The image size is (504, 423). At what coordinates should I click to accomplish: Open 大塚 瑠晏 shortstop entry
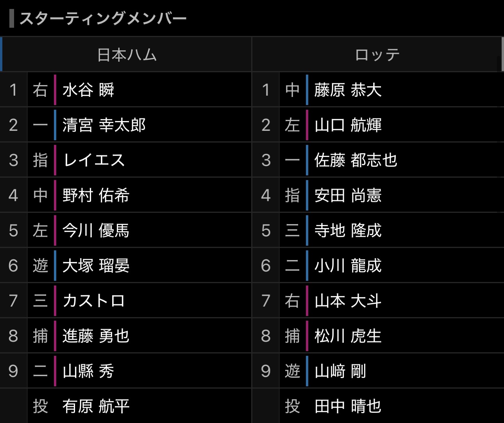96,266
